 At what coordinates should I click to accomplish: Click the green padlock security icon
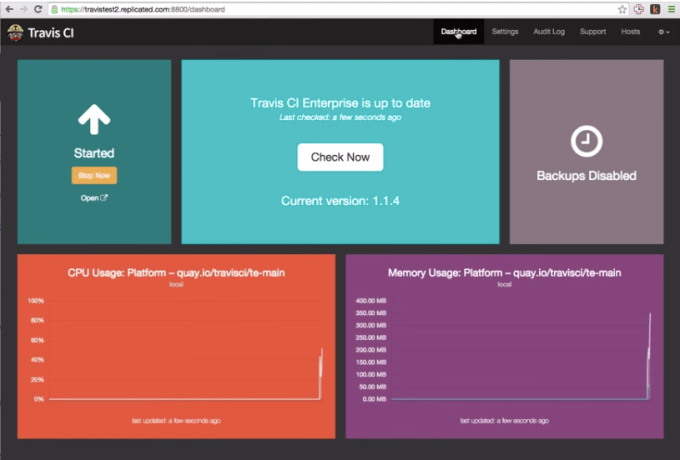[56, 8]
